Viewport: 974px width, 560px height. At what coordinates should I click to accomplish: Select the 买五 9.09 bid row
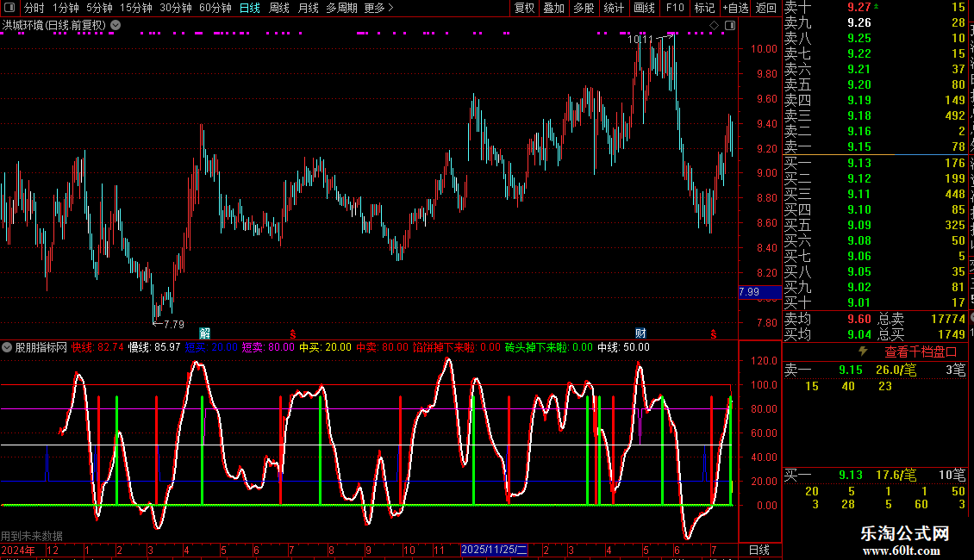point(875,225)
